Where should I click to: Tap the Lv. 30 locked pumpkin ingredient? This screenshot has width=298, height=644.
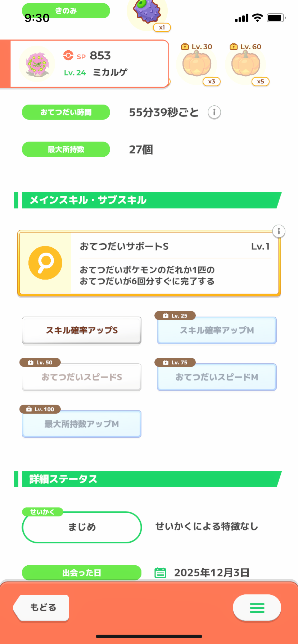point(197,64)
